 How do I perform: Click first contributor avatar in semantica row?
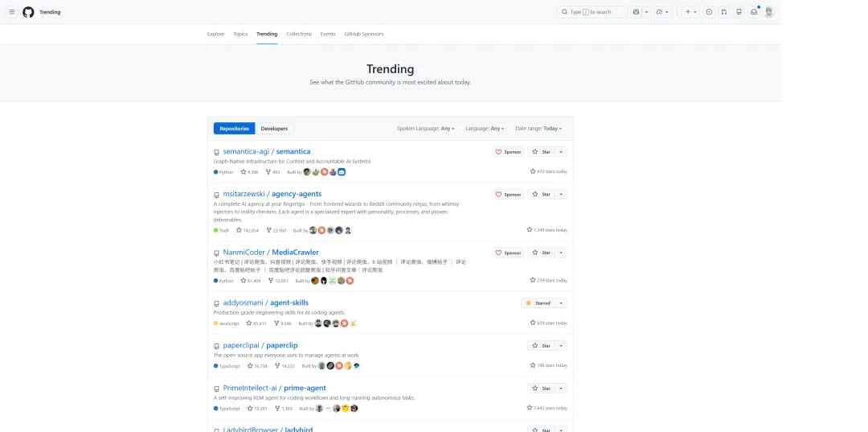coord(307,172)
